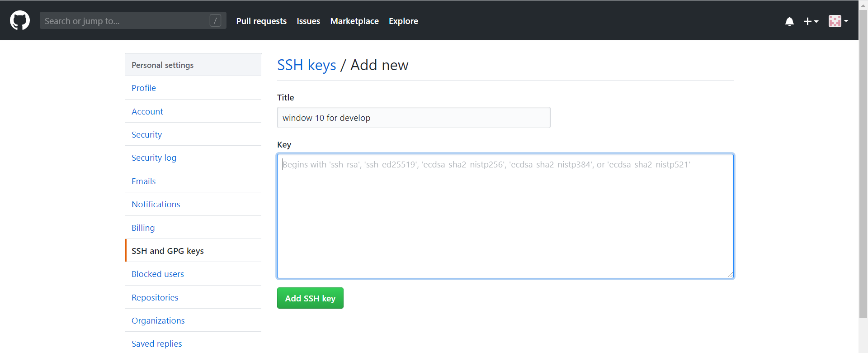Follow the SSH keys breadcrumb link
The height and width of the screenshot is (353, 868).
click(x=307, y=65)
